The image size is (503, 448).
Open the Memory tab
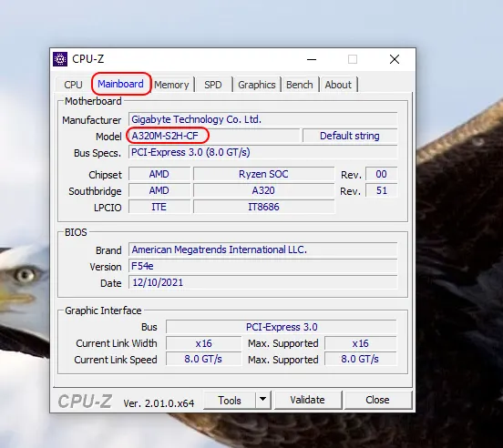pyautogui.click(x=171, y=85)
